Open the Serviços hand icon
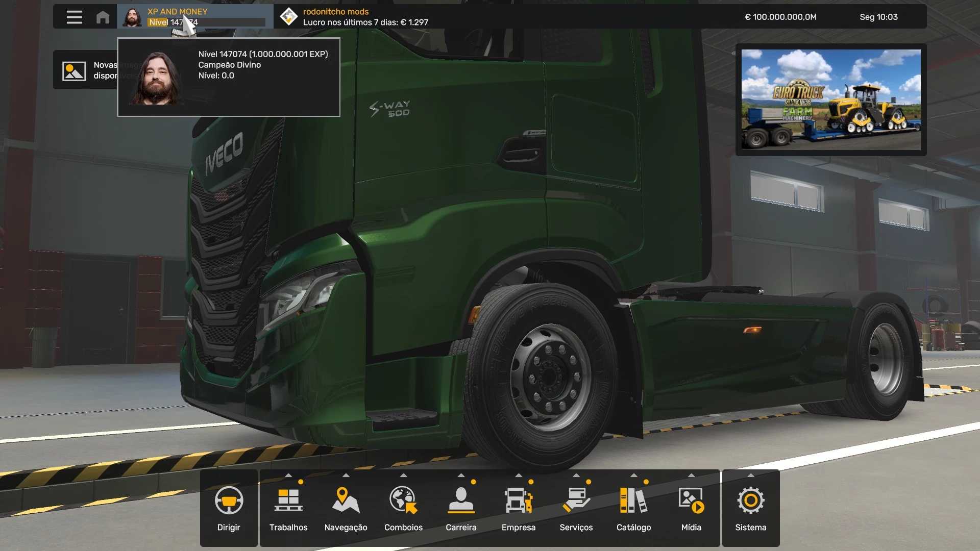The height and width of the screenshot is (551, 980). pos(576,500)
